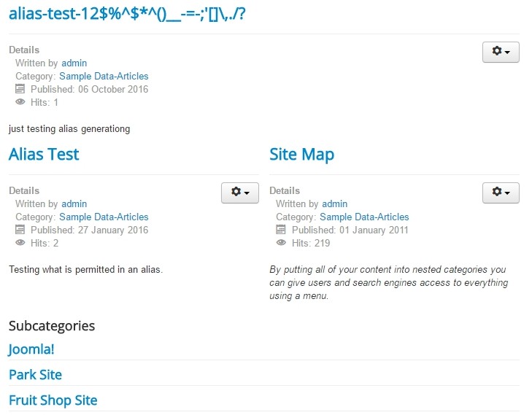Click admin author link under alias-test-12 article
This screenshot has width=532, height=415.
click(74, 63)
